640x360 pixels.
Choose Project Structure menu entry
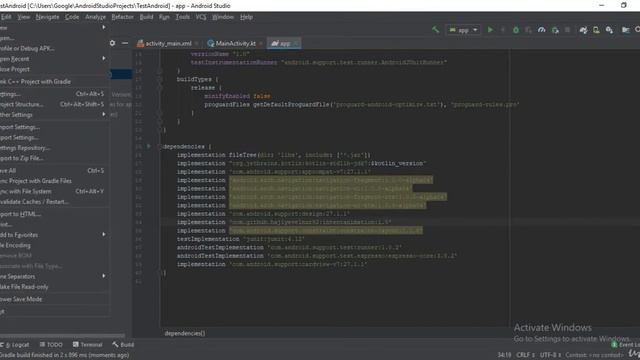click(x=54, y=104)
